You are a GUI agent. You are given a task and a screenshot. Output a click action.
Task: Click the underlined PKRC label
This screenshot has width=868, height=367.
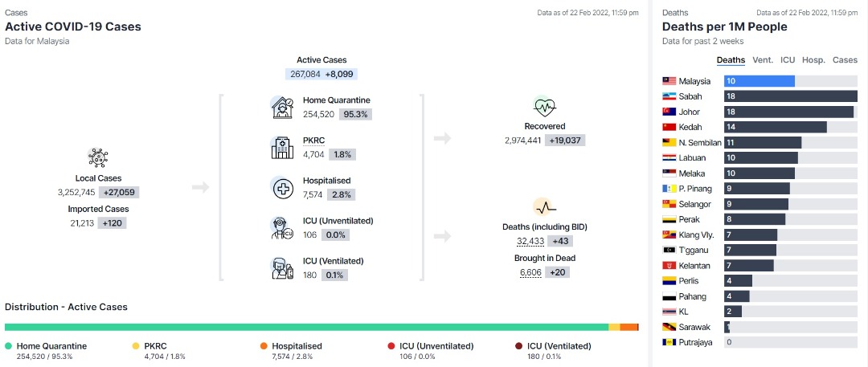(313, 141)
